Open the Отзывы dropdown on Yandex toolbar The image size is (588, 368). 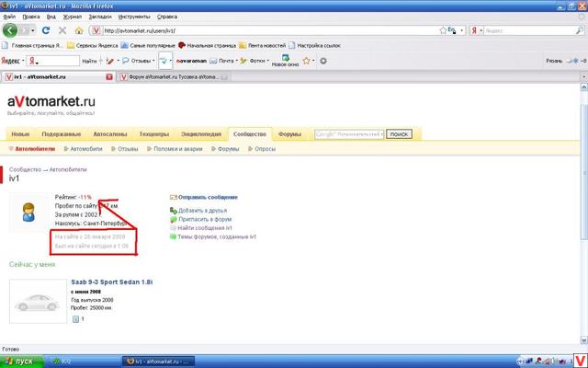point(139,61)
